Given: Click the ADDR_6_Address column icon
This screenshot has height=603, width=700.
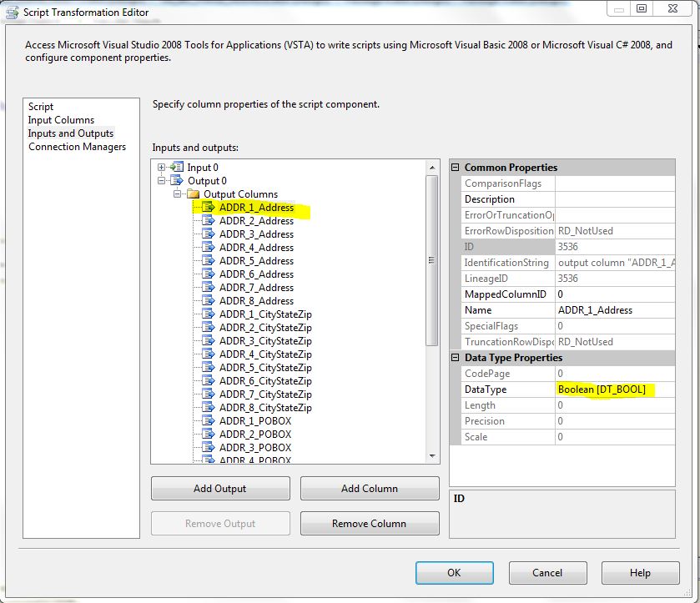Looking at the screenshot, I should click(x=208, y=274).
